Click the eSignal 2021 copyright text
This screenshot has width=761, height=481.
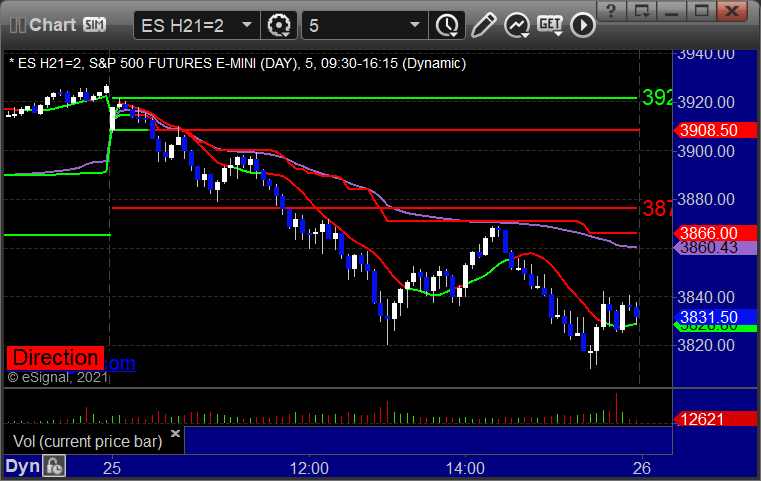click(x=57, y=377)
